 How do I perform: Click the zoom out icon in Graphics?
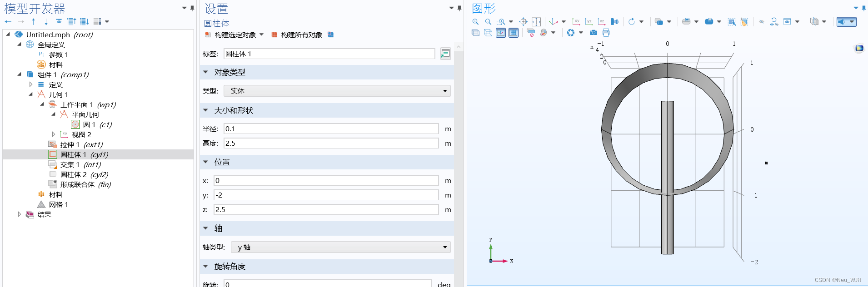pyautogui.click(x=488, y=22)
